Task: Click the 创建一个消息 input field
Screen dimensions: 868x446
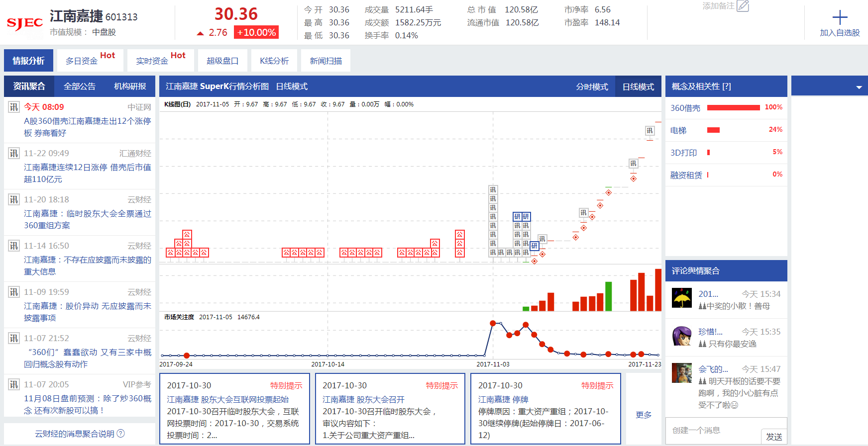Action: click(x=713, y=430)
